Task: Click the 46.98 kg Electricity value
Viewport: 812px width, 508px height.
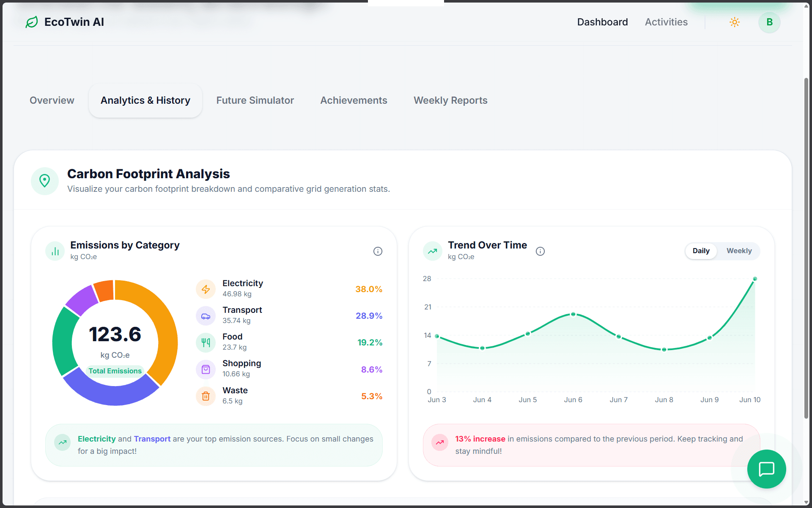Action: tap(237, 294)
